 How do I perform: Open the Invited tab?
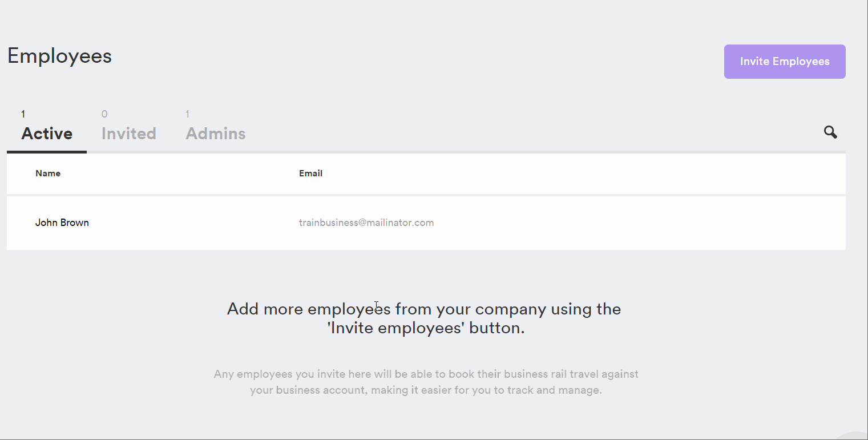tap(129, 134)
